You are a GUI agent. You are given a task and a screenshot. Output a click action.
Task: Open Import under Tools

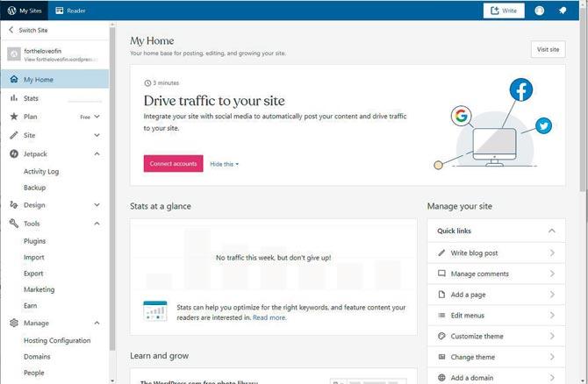point(33,257)
